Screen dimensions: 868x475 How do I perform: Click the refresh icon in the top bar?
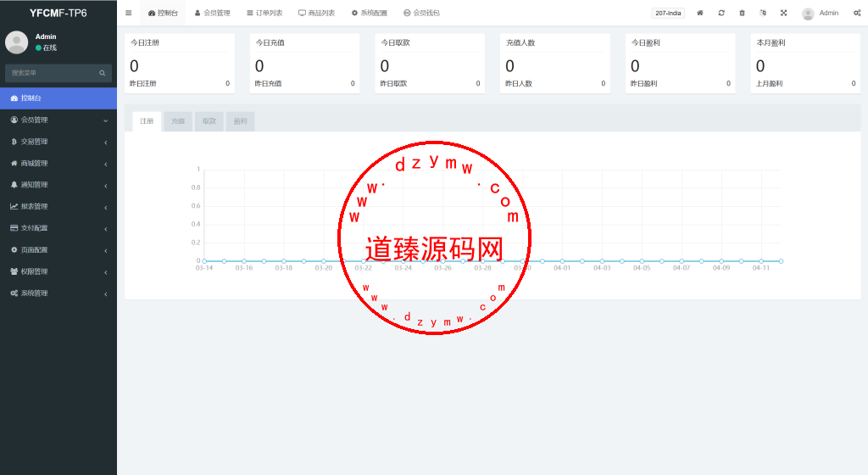point(721,13)
